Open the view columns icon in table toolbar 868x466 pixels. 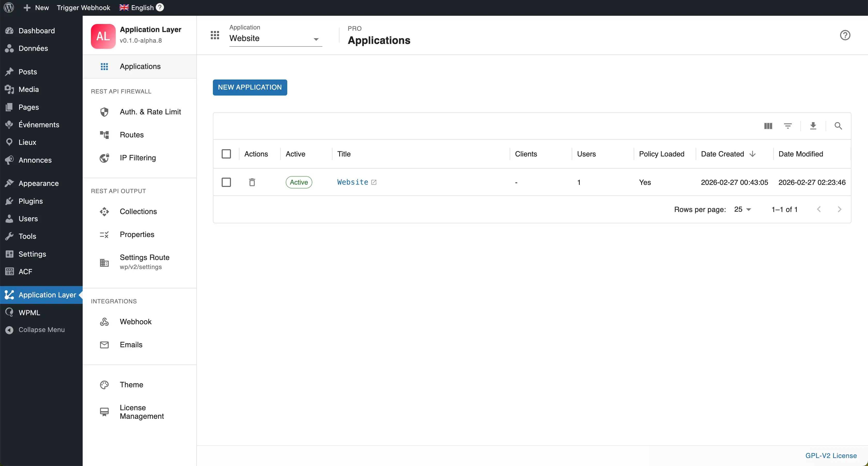[x=768, y=126]
